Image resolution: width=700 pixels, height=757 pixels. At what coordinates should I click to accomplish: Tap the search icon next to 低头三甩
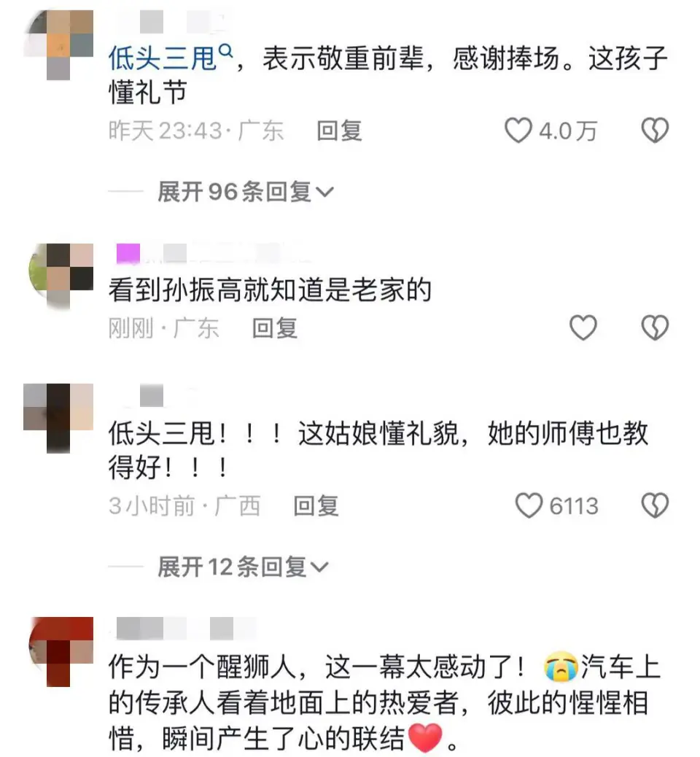pos(225,51)
